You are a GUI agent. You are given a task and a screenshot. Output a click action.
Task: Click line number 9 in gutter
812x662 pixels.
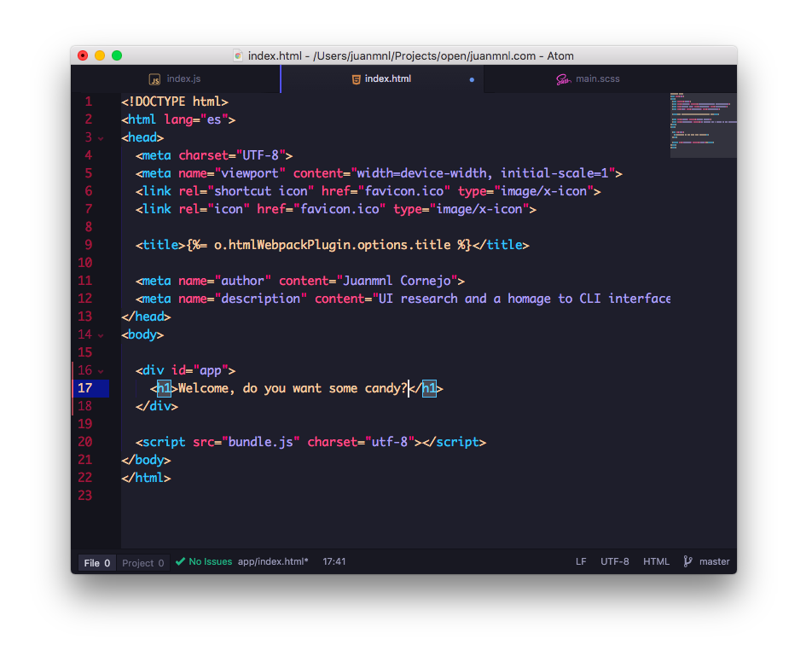tap(89, 245)
